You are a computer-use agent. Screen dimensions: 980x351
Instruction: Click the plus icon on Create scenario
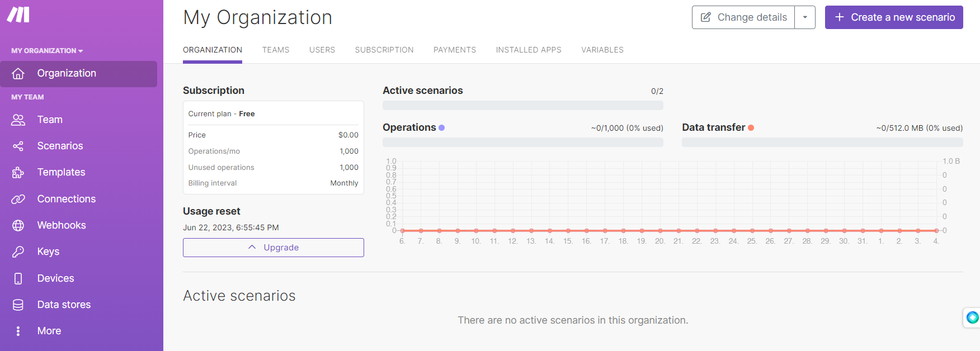pos(839,17)
